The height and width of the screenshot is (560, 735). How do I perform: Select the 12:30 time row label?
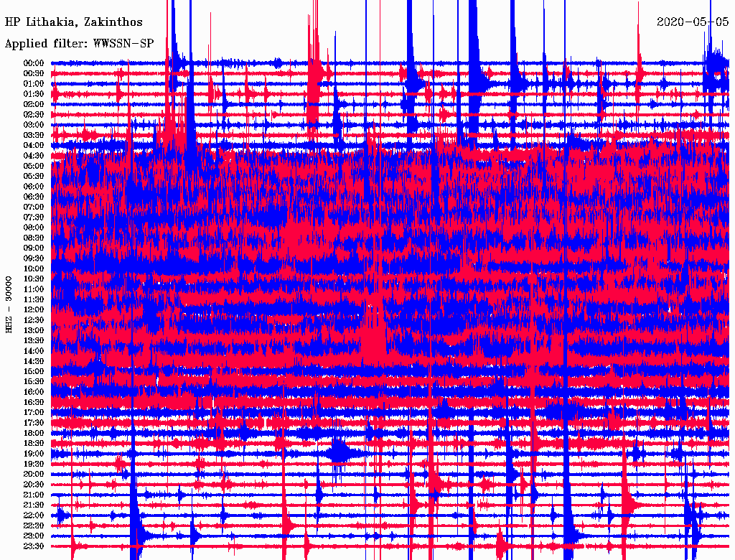(34, 320)
